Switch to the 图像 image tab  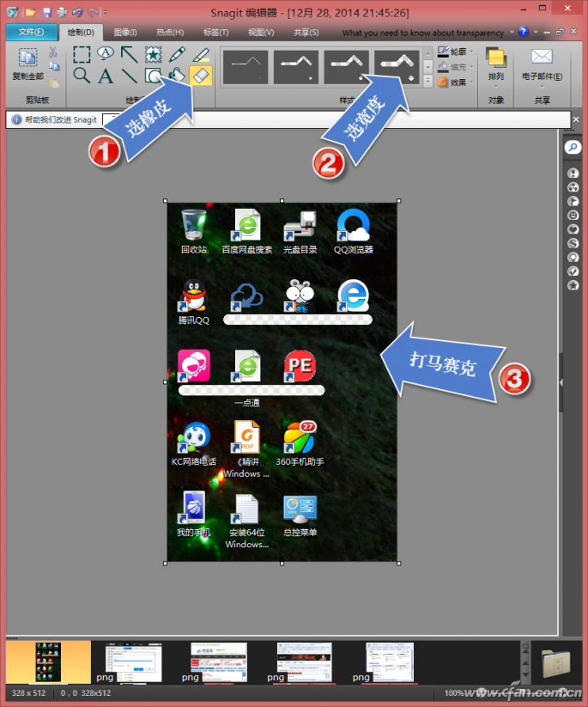(124, 32)
